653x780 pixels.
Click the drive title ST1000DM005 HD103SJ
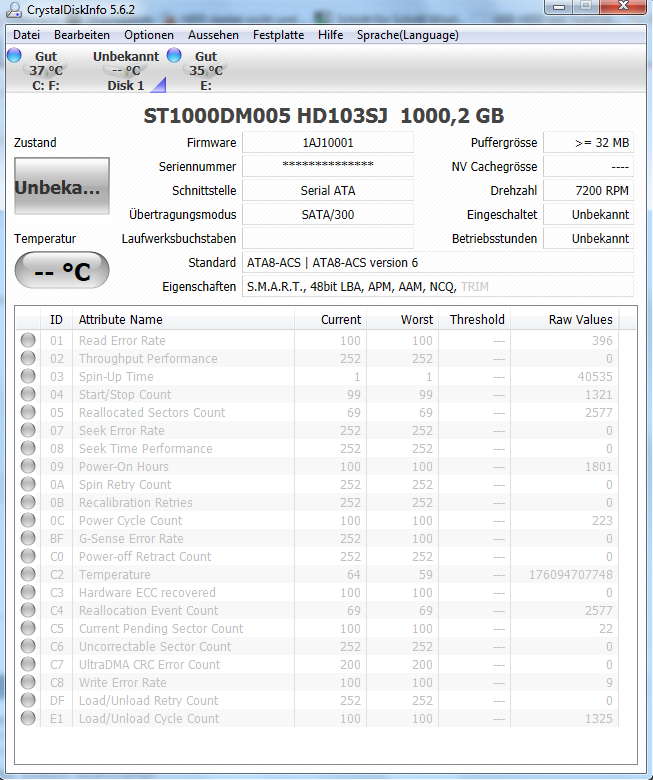[266, 115]
